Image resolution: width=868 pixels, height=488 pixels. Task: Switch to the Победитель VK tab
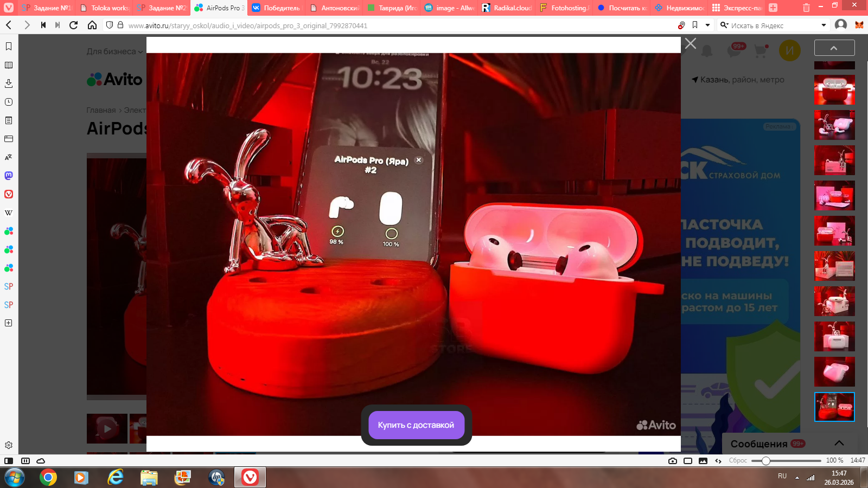(277, 8)
